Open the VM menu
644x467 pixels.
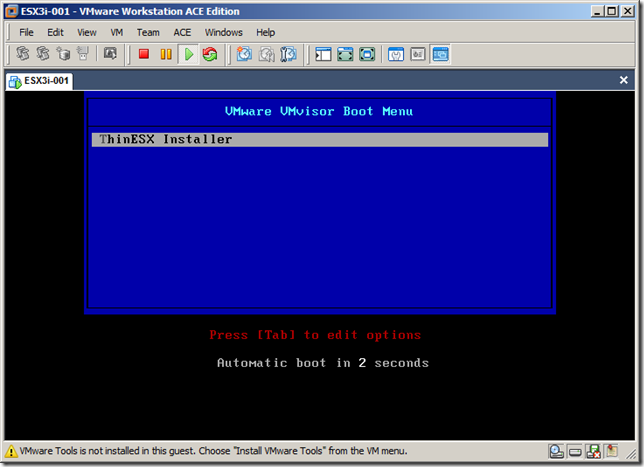(x=117, y=32)
